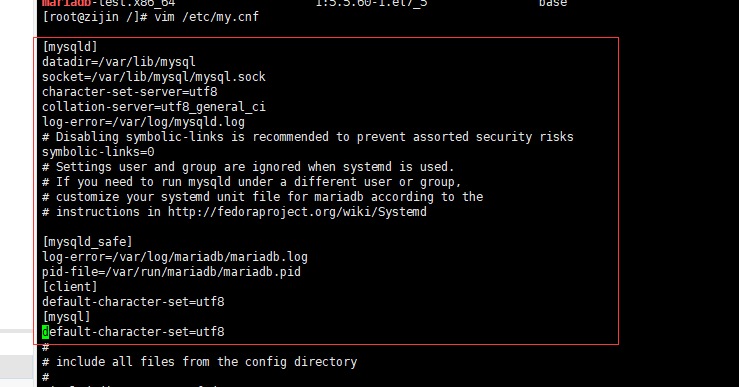Image resolution: width=739 pixels, height=387 pixels.
Task: Click the 'customize your systemd unit' comment
Action: [263, 197]
